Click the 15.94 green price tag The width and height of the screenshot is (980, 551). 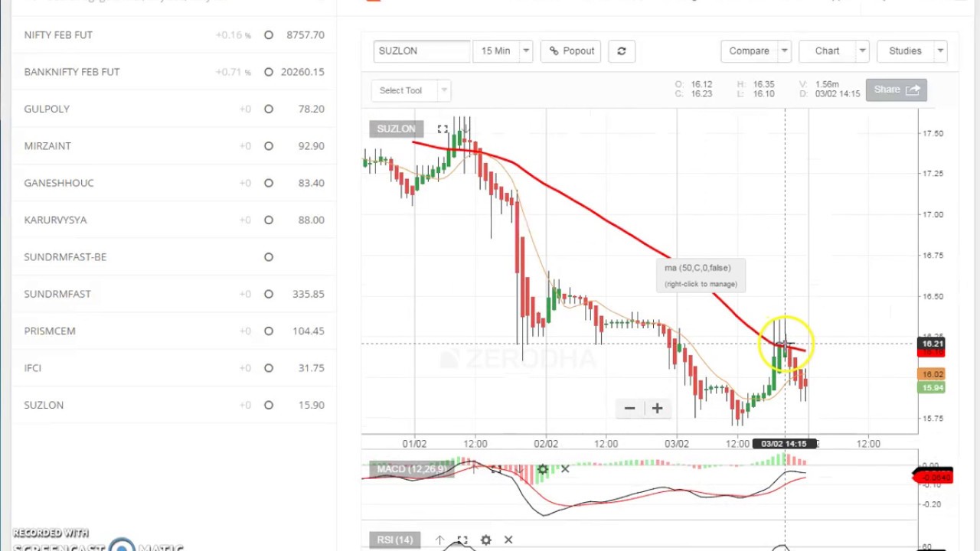coord(933,388)
